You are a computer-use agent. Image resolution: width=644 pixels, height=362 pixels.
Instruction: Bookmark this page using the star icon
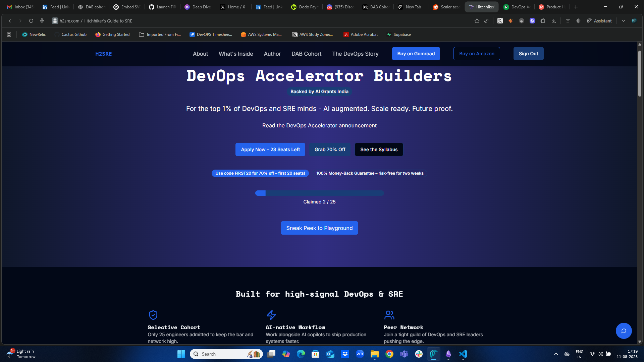click(x=477, y=21)
